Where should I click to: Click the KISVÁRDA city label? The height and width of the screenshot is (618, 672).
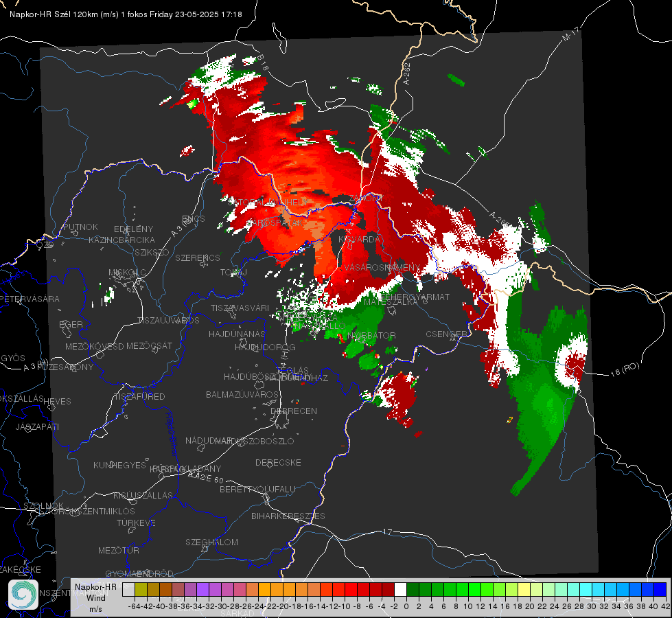coord(360,239)
